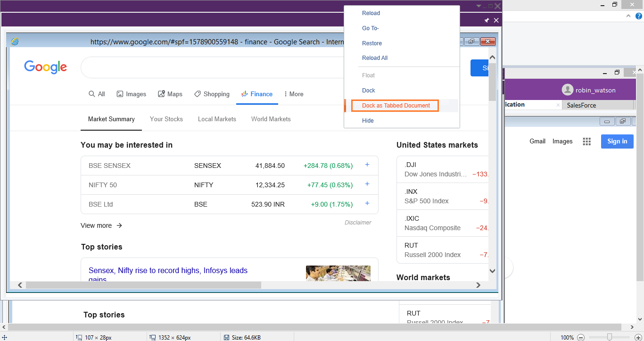
Task: Adjust the zoom slider in status bar
Action: 610,337
